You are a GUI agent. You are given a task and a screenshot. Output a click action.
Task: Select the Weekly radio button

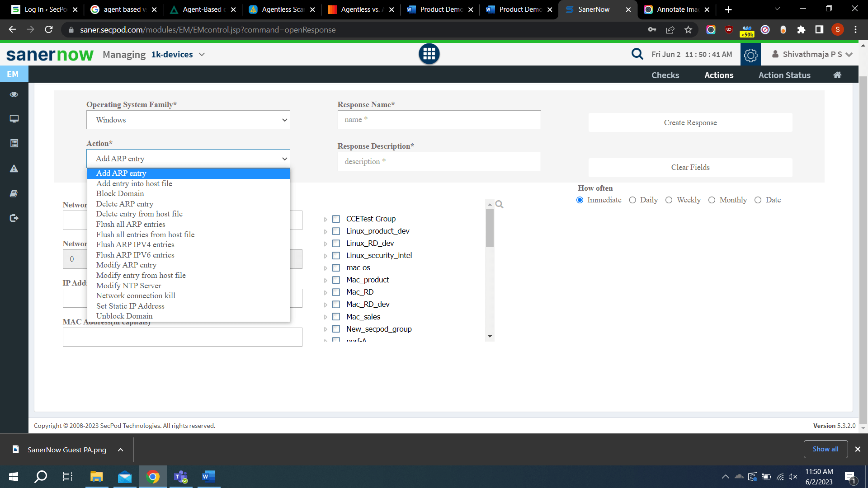669,200
